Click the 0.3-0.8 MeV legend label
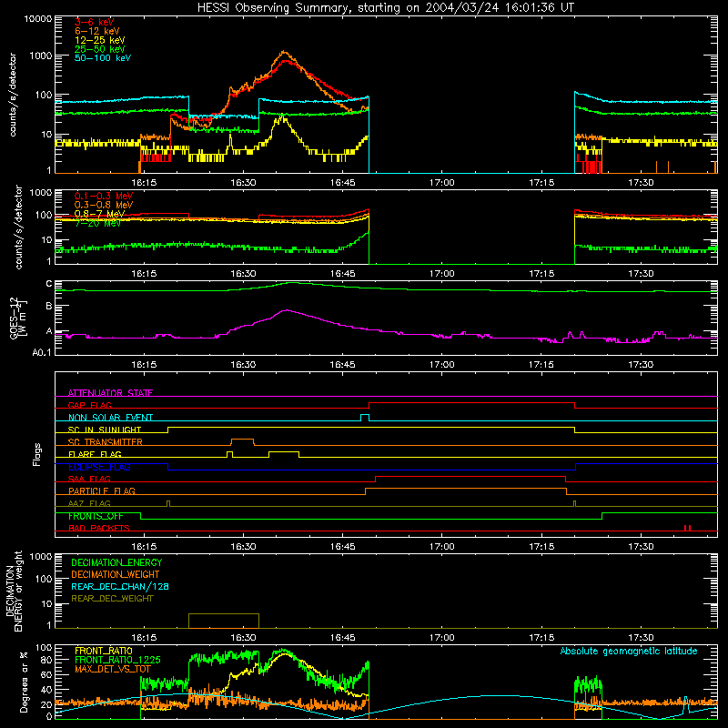 click(104, 205)
